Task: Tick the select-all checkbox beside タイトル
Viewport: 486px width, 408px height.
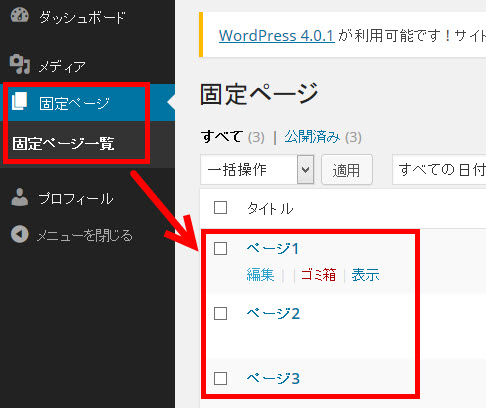Action: tap(220, 208)
